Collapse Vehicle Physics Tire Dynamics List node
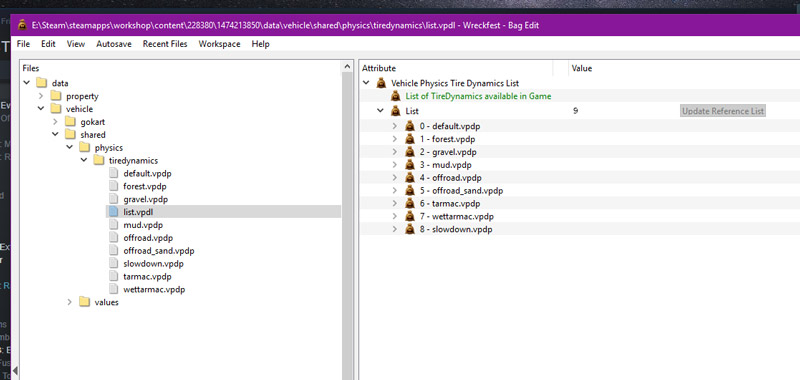This screenshot has width=800, height=380. [366, 83]
